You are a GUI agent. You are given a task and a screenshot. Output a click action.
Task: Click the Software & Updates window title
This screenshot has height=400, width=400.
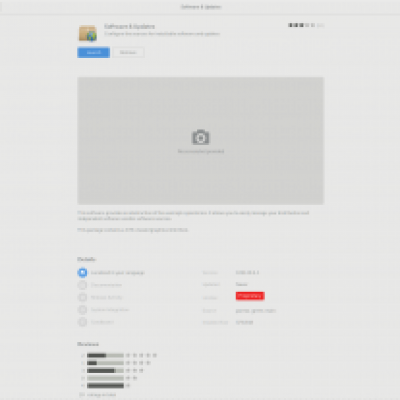pos(201,7)
